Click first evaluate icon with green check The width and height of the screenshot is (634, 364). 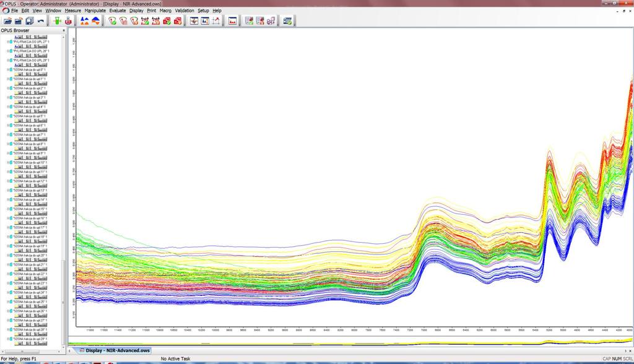coord(112,20)
